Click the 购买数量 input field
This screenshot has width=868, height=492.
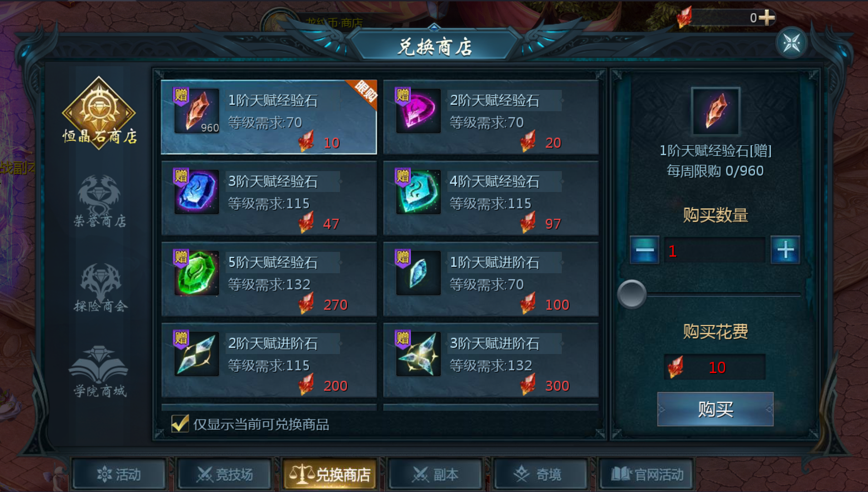[715, 250]
